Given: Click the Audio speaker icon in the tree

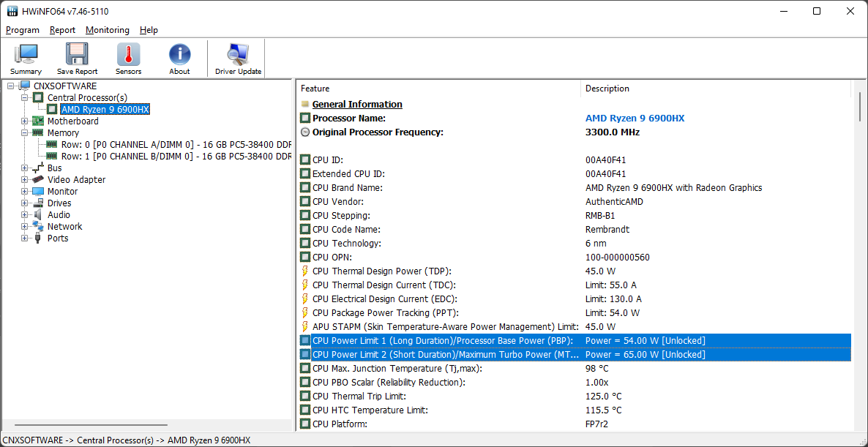Looking at the screenshot, I should [x=38, y=214].
